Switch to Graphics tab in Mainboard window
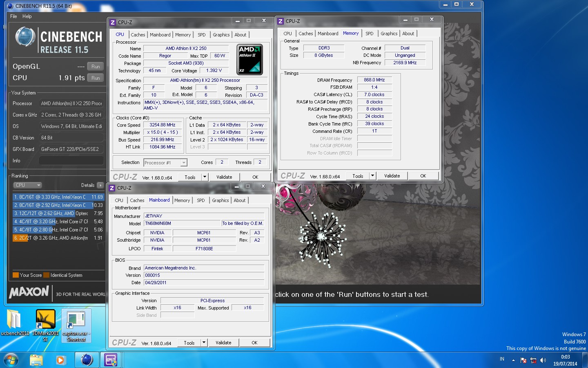The width and height of the screenshot is (588, 368). pos(220,200)
